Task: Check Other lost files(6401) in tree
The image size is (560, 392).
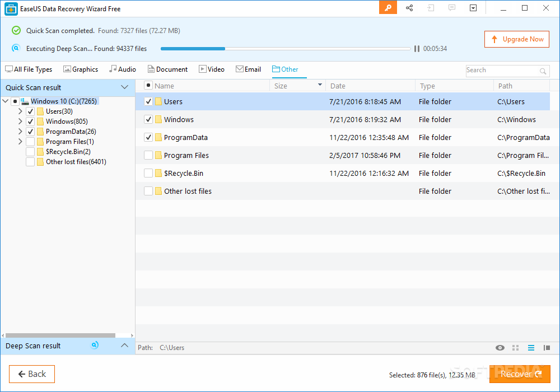Action: (x=30, y=162)
